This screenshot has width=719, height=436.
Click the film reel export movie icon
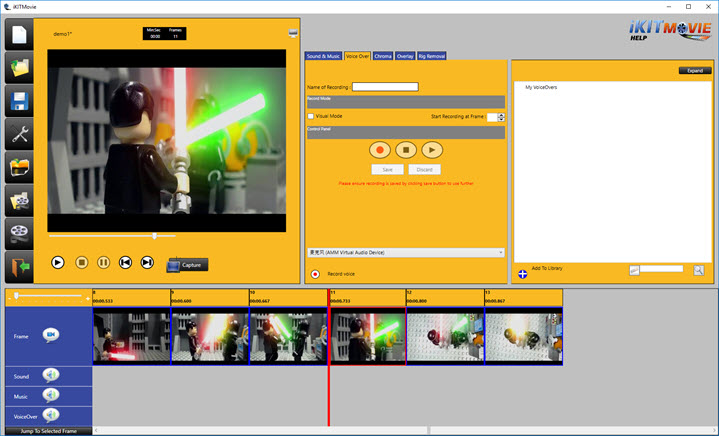click(19, 234)
